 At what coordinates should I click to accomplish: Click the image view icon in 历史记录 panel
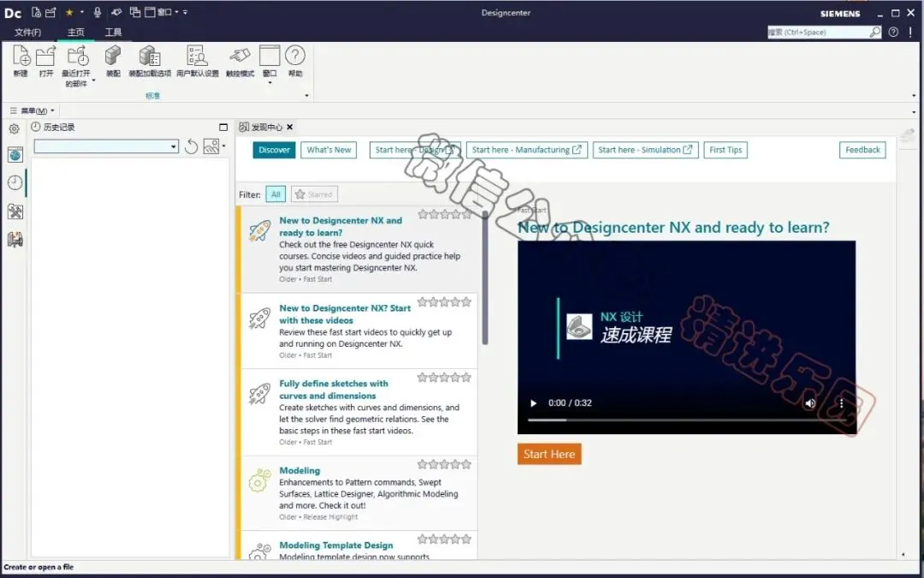(x=211, y=146)
